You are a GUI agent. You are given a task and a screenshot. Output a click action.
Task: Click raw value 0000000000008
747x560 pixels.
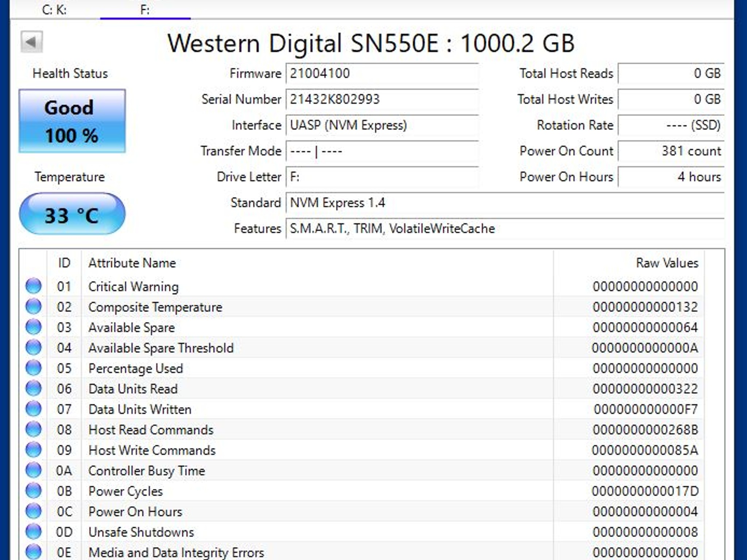pos(645,532)
